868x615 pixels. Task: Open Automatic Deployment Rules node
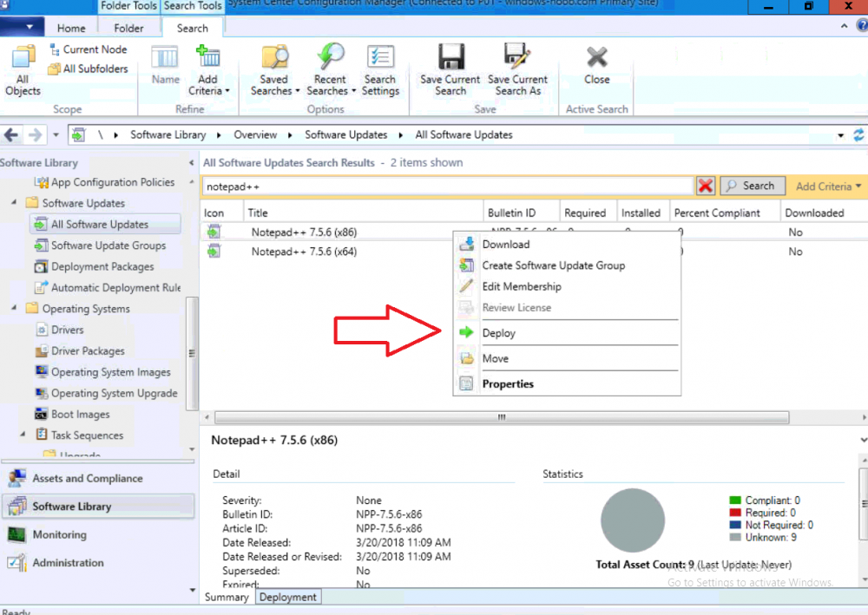(108, 288)
